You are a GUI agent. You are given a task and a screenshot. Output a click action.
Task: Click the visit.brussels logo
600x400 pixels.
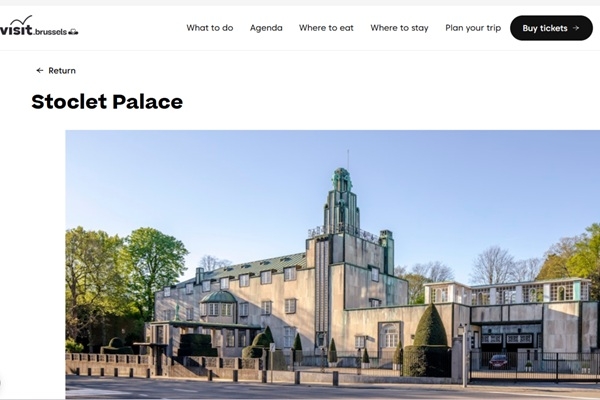coord(39,26)
